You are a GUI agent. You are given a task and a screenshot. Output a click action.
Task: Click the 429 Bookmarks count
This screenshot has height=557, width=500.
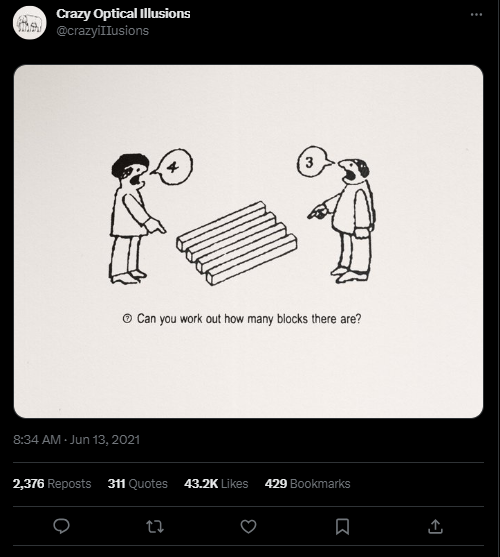click(x=308, y=483)
